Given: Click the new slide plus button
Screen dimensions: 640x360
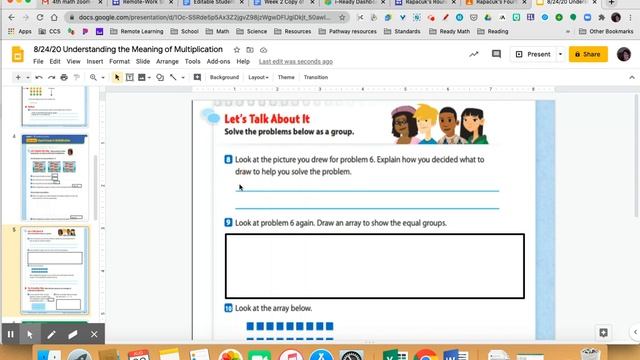Looking at the screenshot, I should (18, 77).
